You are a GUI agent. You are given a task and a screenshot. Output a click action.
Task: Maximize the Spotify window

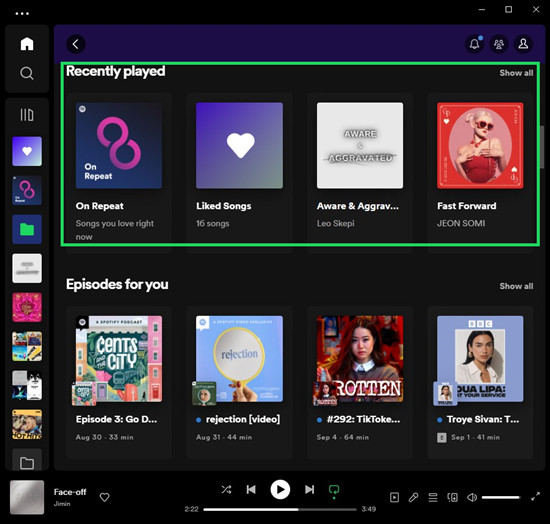(508, 9)
